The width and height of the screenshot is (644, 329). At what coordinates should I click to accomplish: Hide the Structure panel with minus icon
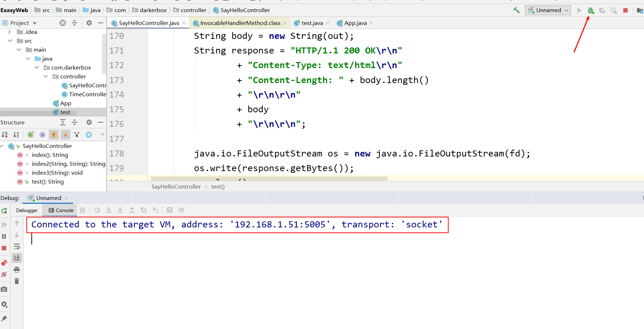pos(101,122)
